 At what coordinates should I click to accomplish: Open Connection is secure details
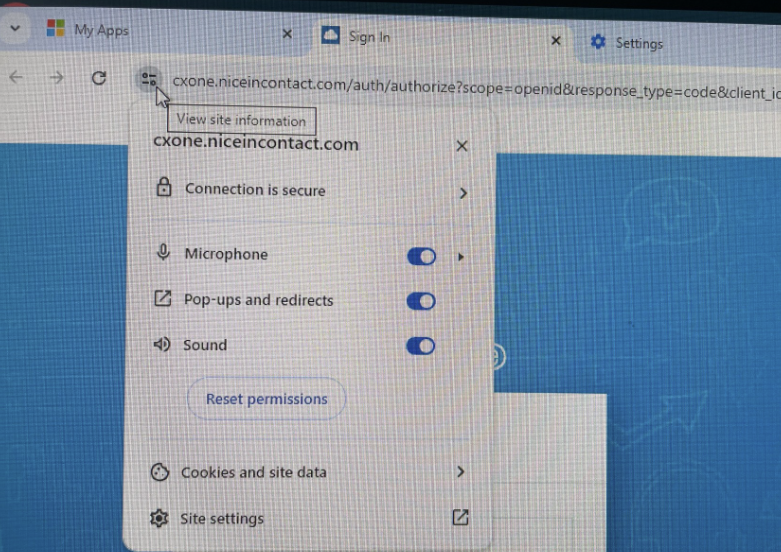pyautogui.click(x=311, y=191)
